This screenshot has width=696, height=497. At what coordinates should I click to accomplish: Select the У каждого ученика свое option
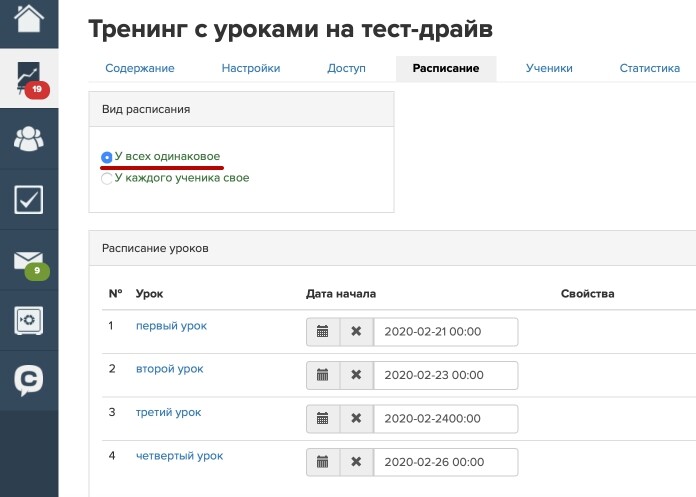pyautogui.click(x=107, y=179)
